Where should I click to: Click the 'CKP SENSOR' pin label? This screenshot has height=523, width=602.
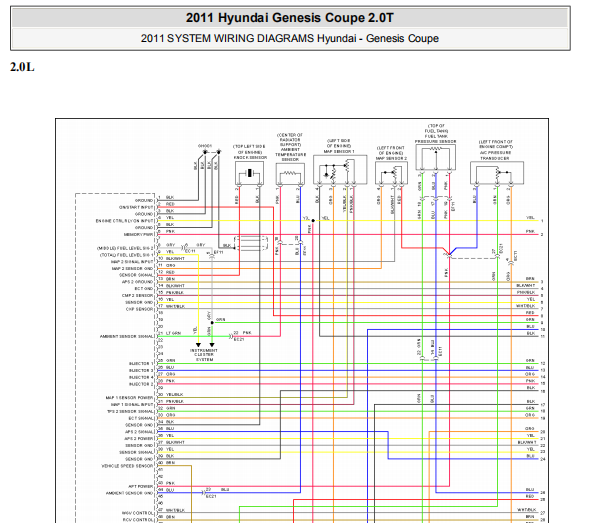pos(139,309)
